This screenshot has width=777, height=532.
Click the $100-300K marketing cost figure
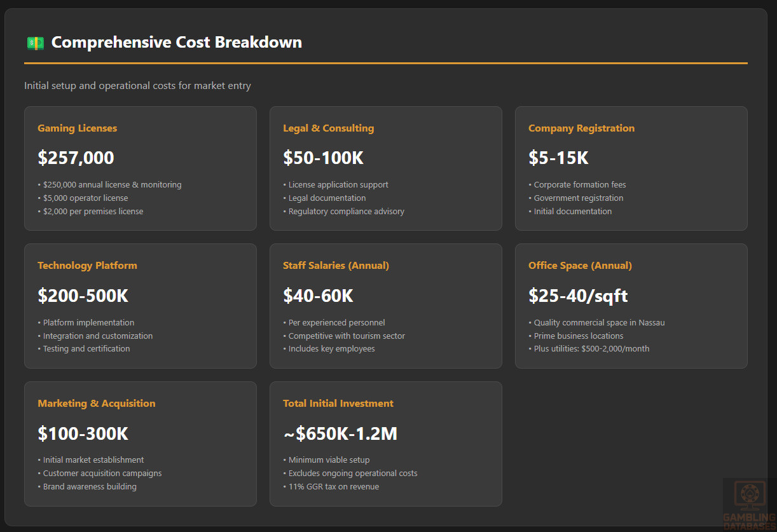click(83, 433)
